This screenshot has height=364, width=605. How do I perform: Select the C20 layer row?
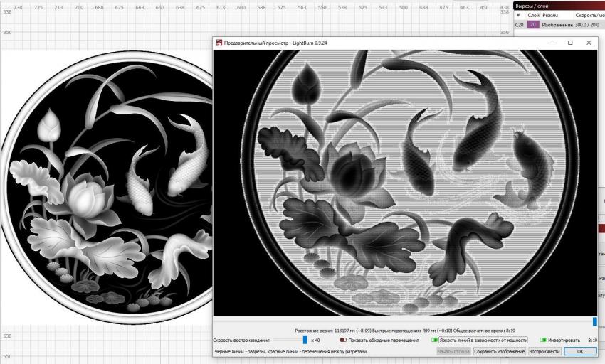click(519, 25)
